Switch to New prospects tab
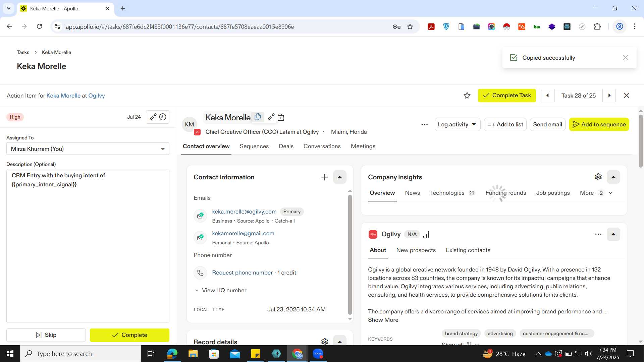Screen dimensions: 644x362 coord(416,250)
